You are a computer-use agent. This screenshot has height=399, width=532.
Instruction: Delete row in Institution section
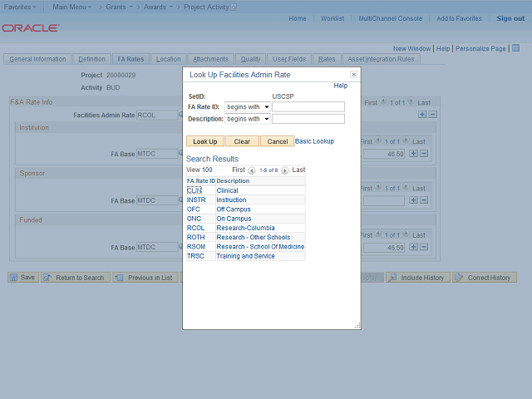click(x=424, y=153)
